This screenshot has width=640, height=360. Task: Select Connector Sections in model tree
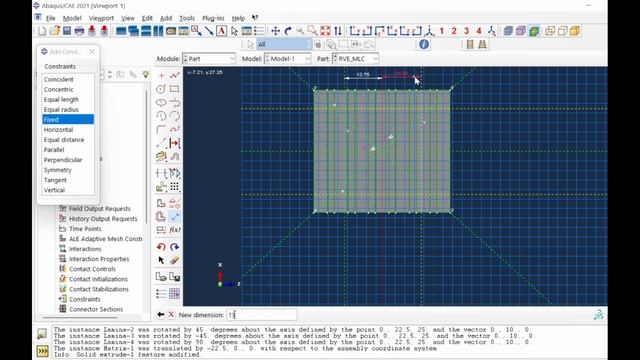96,309
